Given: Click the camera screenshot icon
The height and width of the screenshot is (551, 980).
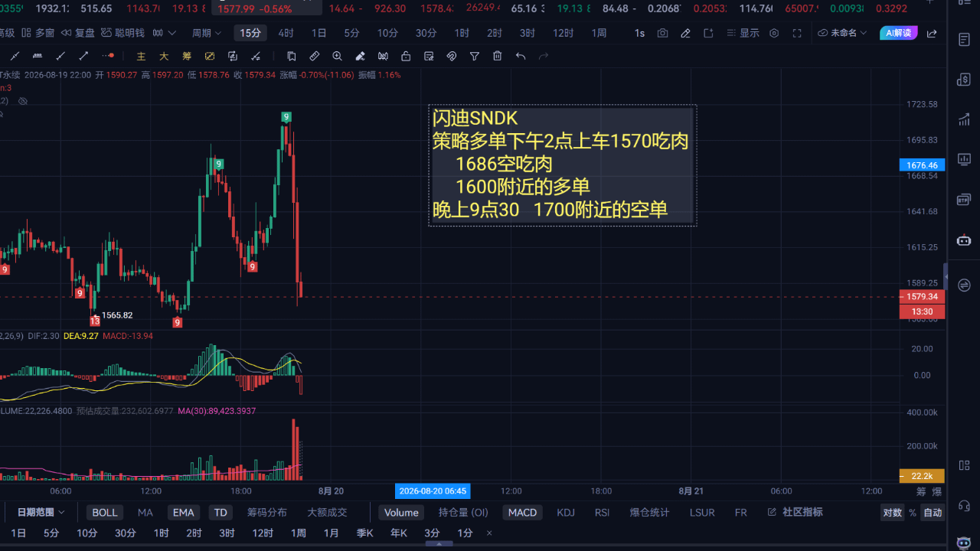Looking at the screenshot, I should click(x=662, y=34).
